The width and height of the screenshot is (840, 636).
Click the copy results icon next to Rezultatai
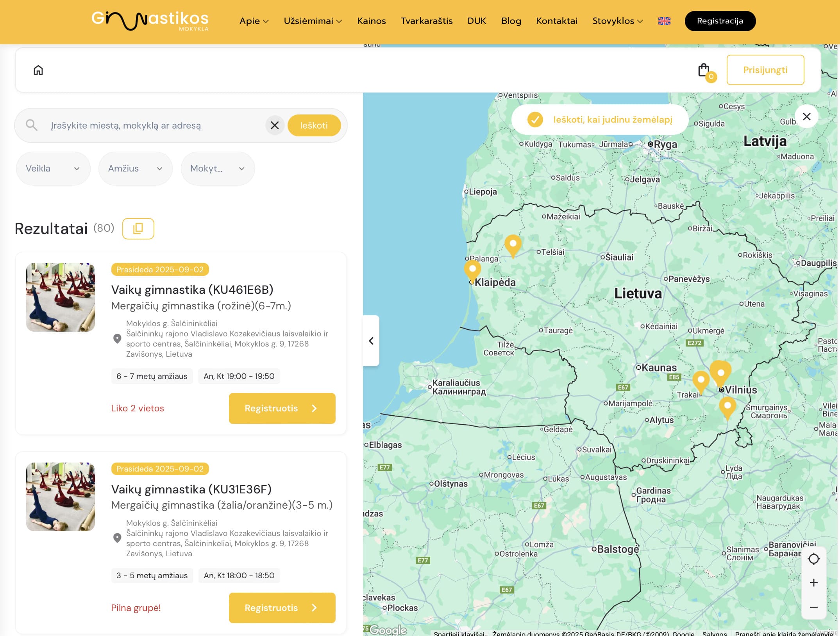click(x=138, y=229)
